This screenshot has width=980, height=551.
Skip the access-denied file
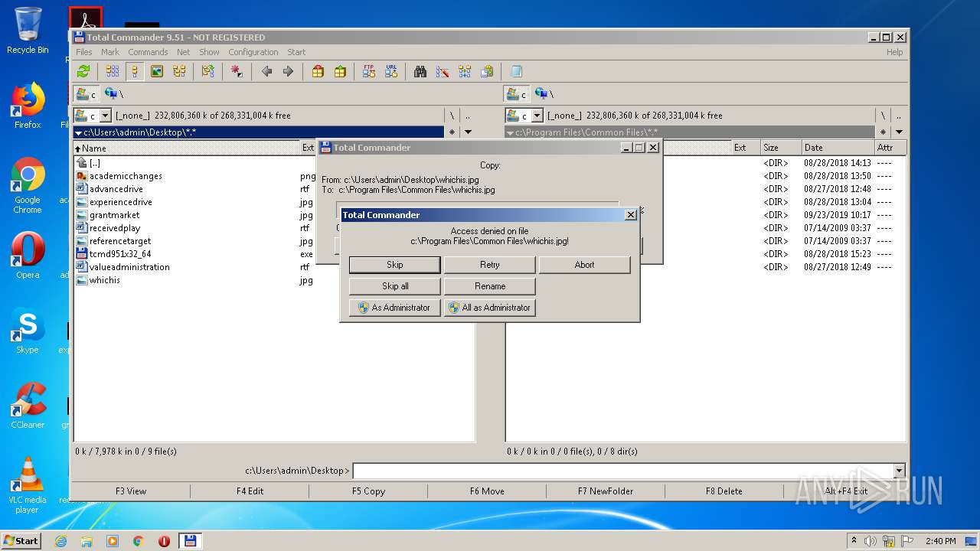(394, 265)
